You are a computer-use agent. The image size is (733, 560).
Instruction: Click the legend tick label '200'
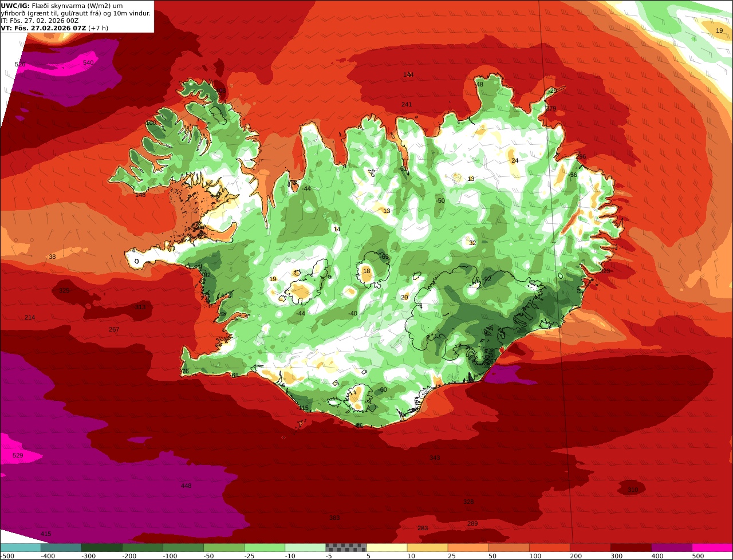(x=576, y=556)
